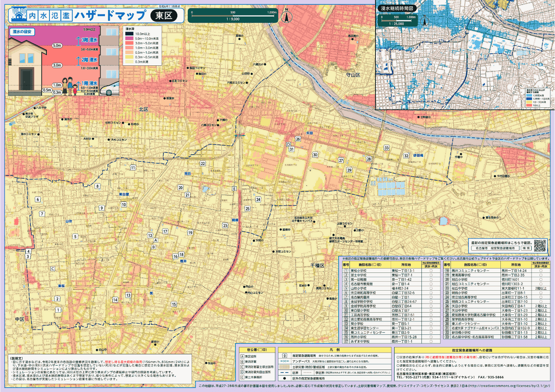The height and width of the screenshot is (392, 555).
Task: Click the 5.0m~10.0m depth color swatch
Action: [x=129, y=38]
